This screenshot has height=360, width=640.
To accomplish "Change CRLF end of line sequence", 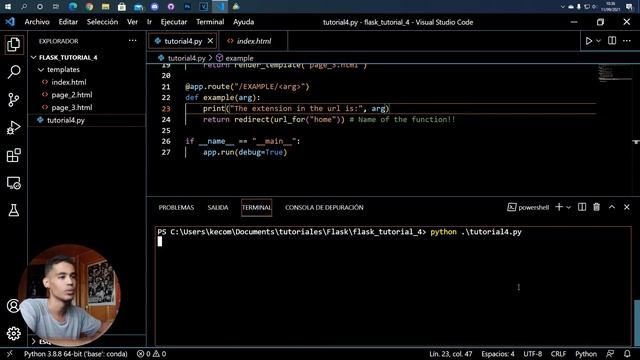I will (x=558, y=353).
